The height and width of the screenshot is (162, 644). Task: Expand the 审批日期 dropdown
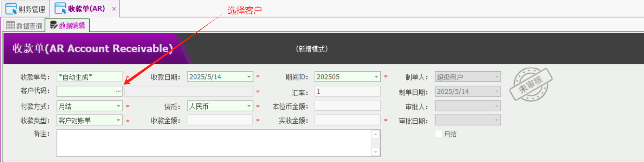pyautogui.click(x=497, y=120)
